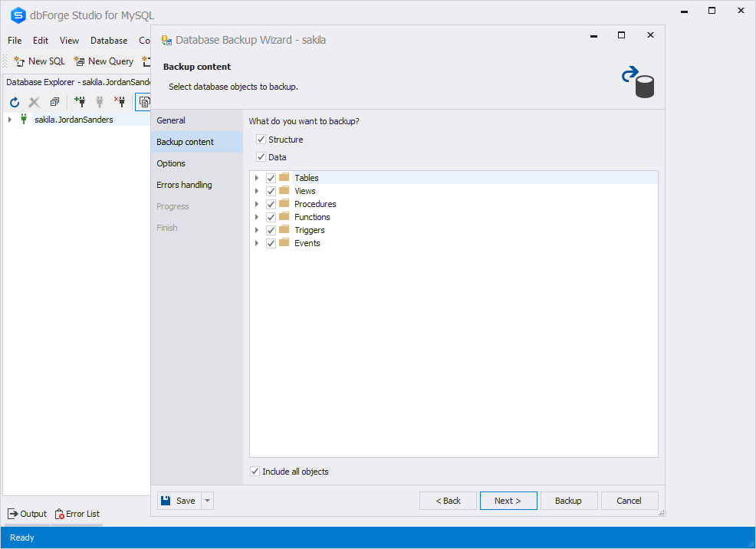This screenshot has height=549, width=756.
Task: Expand the Functions node
Action: click(x=257, y=217)
